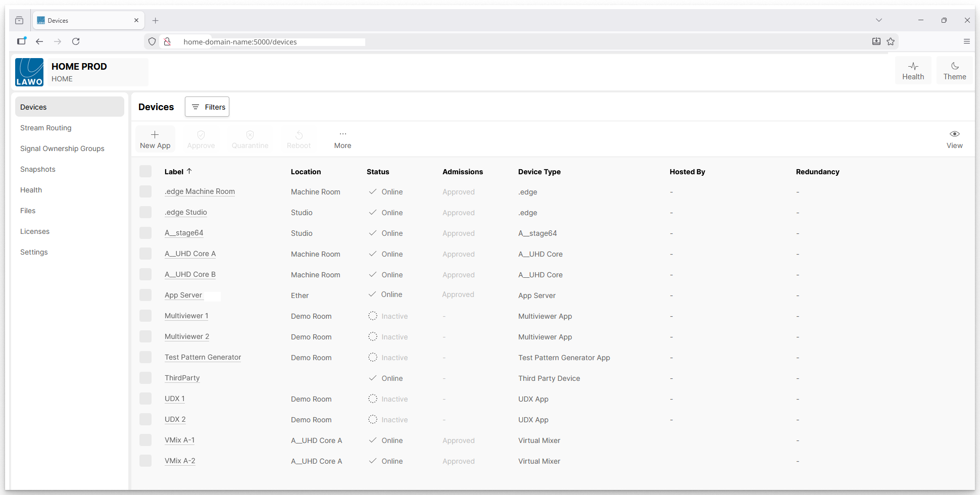Go to Stream Routing in sidebar
The height and width of the screenshot is (495, 980).
coord(46,128)
